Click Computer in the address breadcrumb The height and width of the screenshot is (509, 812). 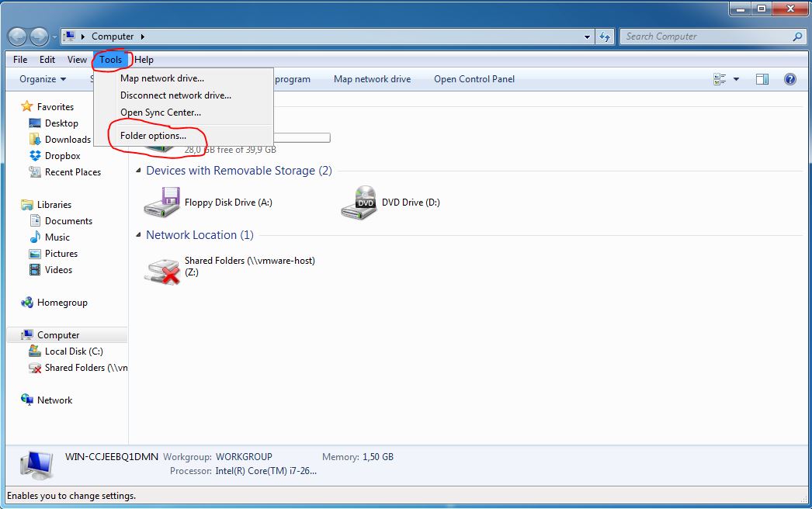(x=113, y=36)
